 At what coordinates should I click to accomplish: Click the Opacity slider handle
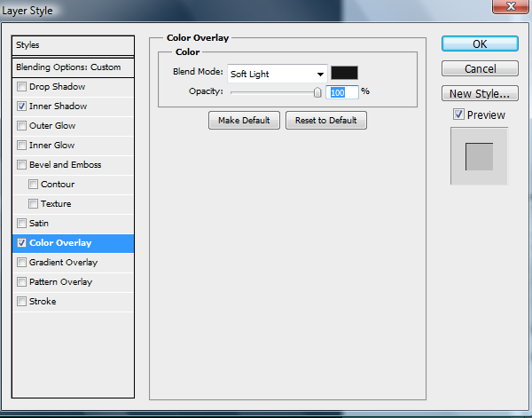(317, 92)
